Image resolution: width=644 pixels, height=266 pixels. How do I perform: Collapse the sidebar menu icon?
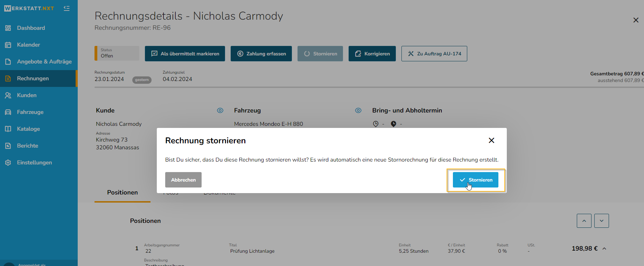66,8
